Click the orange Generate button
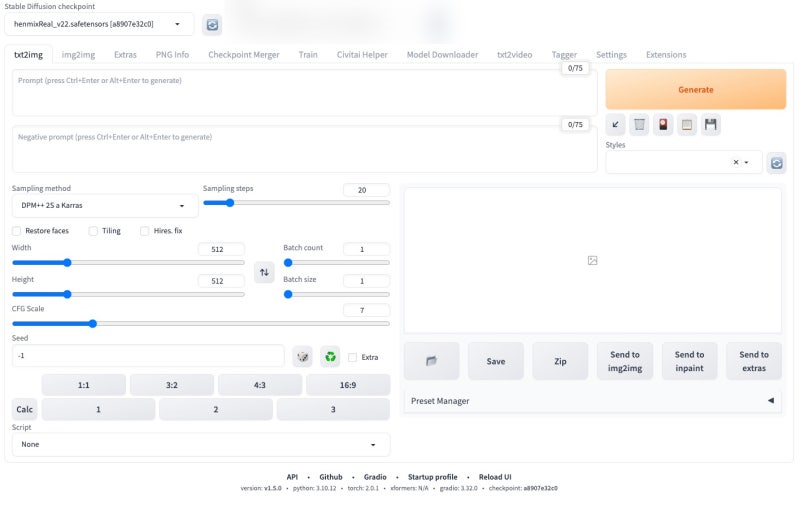Image resolution: width=800 pixels, height=505 pixels. tap(695, 90)
